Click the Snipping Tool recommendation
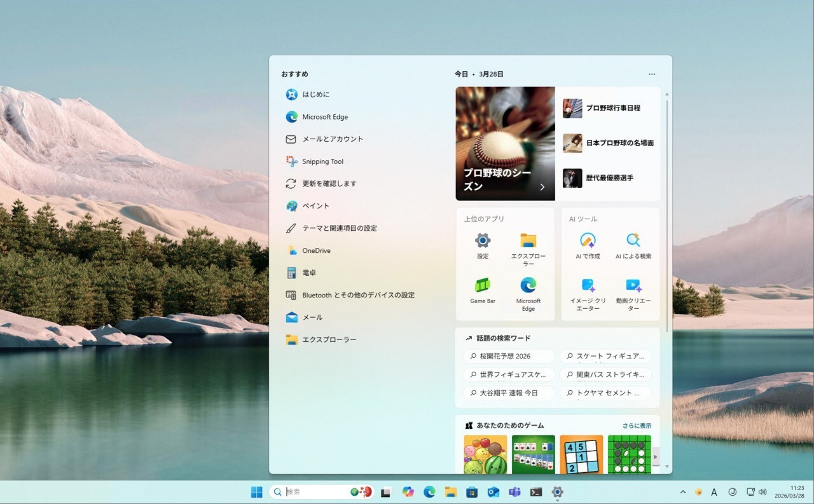814x504 pixels. tap(322, 161)
